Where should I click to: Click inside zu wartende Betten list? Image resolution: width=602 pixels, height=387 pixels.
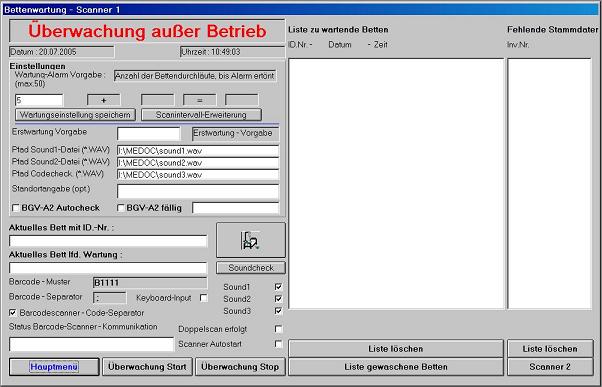pos(396,184)
